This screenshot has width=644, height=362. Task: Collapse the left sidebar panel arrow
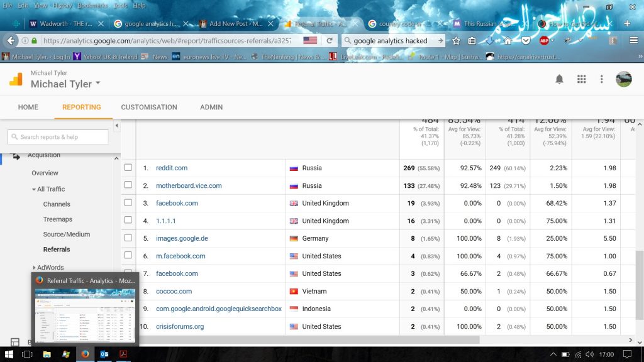tap(116, 126)
